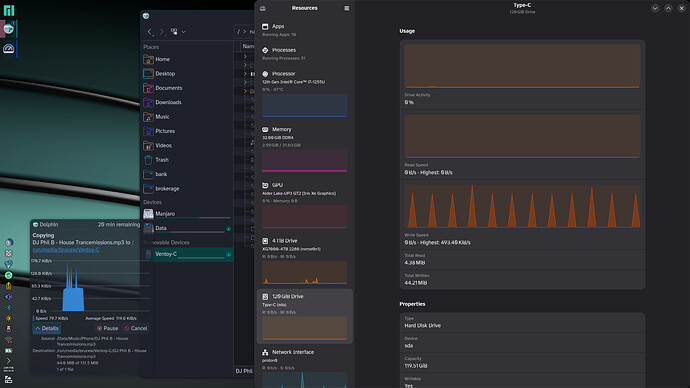The image size is (690, 388).
Task: Select Processor in the Resources sidebar
Action: tap(305, 94)
